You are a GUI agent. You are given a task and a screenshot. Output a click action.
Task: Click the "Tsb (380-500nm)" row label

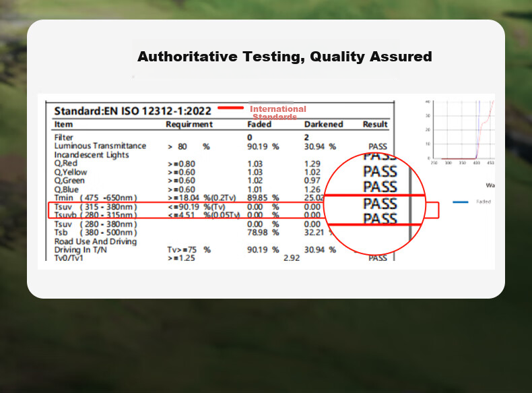tap(96, 233)
